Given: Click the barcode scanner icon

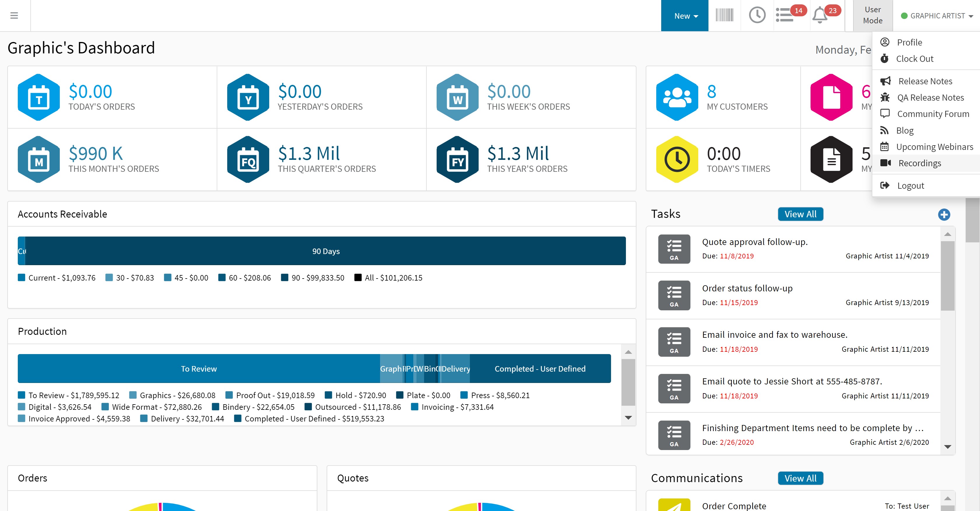Looking at the screenshot, I should pos(724,15).
